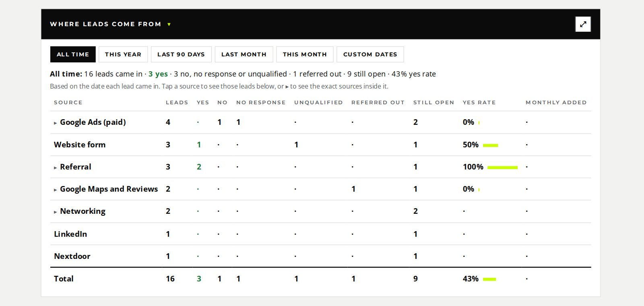Click the 0% yes rate for Google Ads
644x306 pixels.
pos(469,122)
